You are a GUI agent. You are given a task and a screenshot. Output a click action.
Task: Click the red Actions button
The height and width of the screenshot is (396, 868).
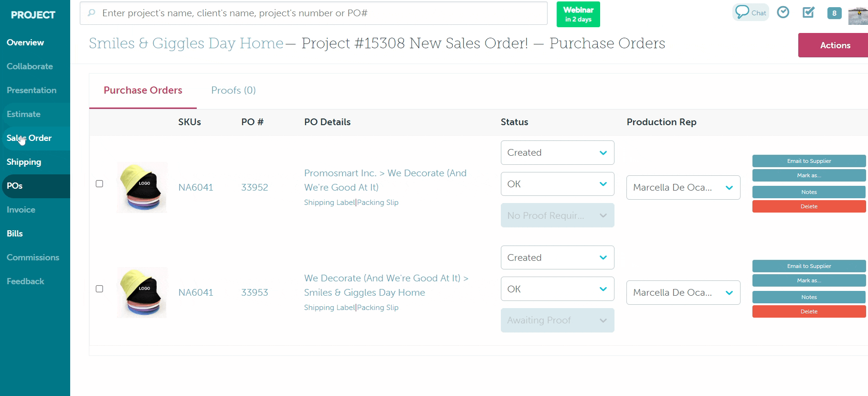(835, 45)
